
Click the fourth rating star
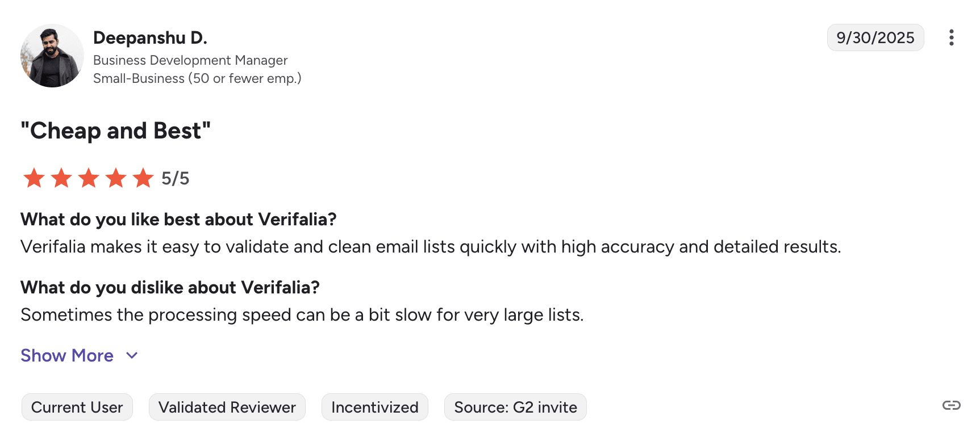[x=116, y=178]
